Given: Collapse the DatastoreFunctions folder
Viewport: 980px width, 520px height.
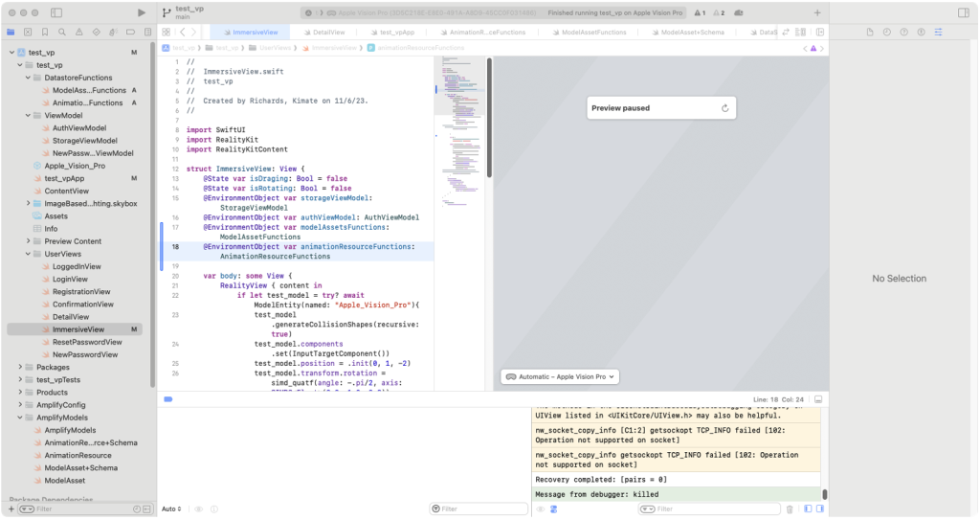Looking at the screenshot, I should click(x=28, y=78).
